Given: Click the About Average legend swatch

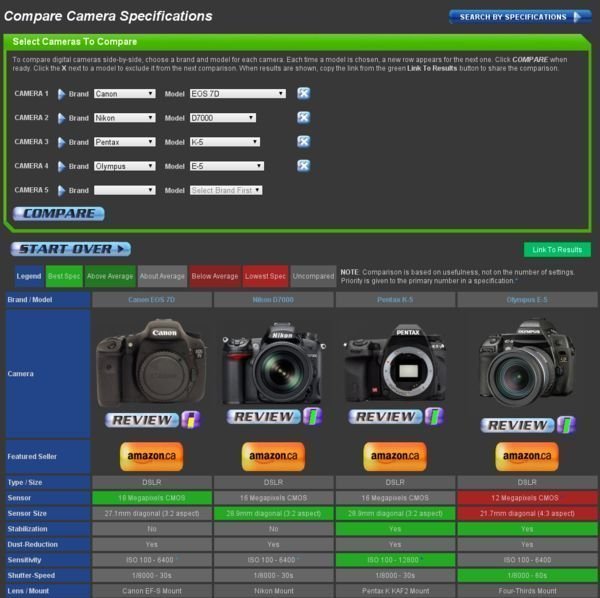Looking at the screenshot, I should (x=162, y=276).
